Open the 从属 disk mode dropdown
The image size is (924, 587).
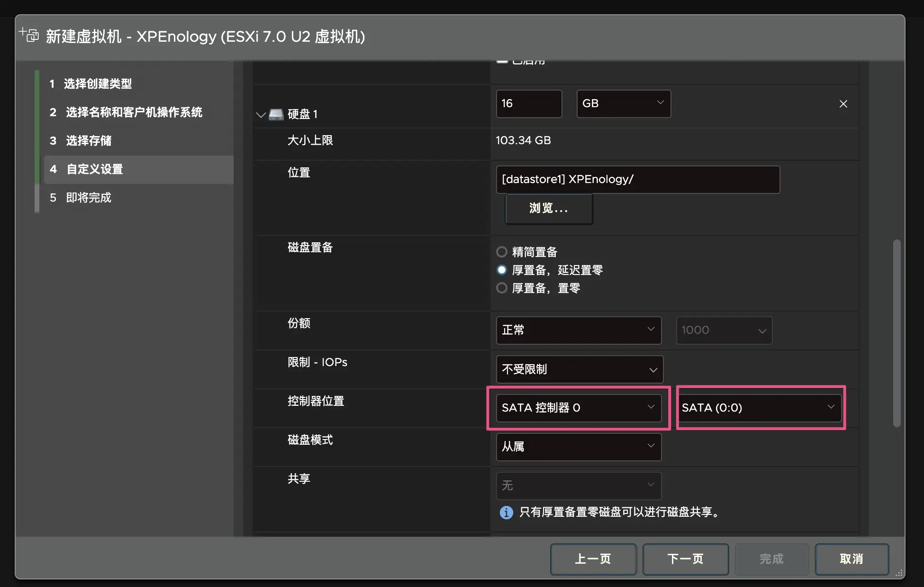578,447
